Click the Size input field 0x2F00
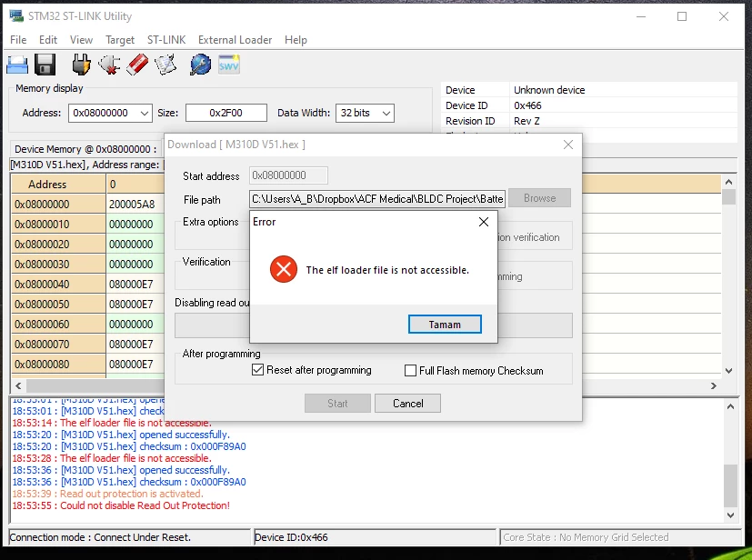This screenshot has height=560, width=752. click(226, 113)
